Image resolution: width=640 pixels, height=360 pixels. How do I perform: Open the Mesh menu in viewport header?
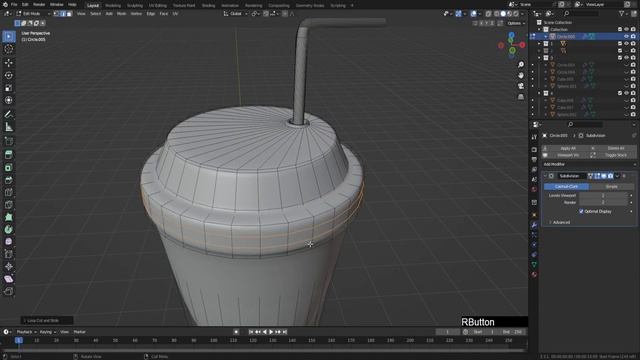(122, 13)
